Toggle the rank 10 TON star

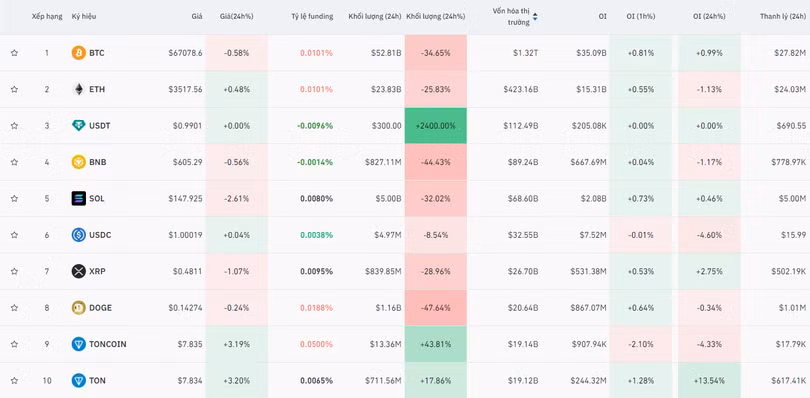click(14, 380)
